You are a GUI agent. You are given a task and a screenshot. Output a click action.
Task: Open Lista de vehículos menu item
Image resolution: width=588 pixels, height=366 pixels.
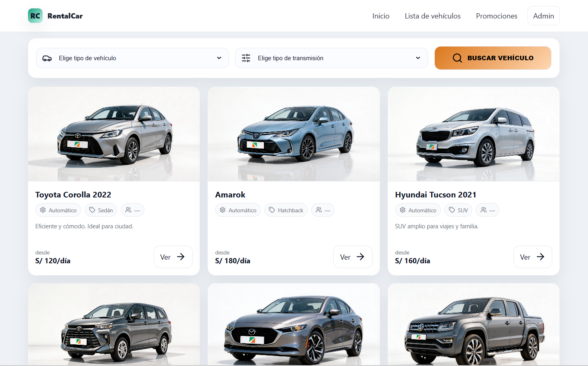(432, 16)
